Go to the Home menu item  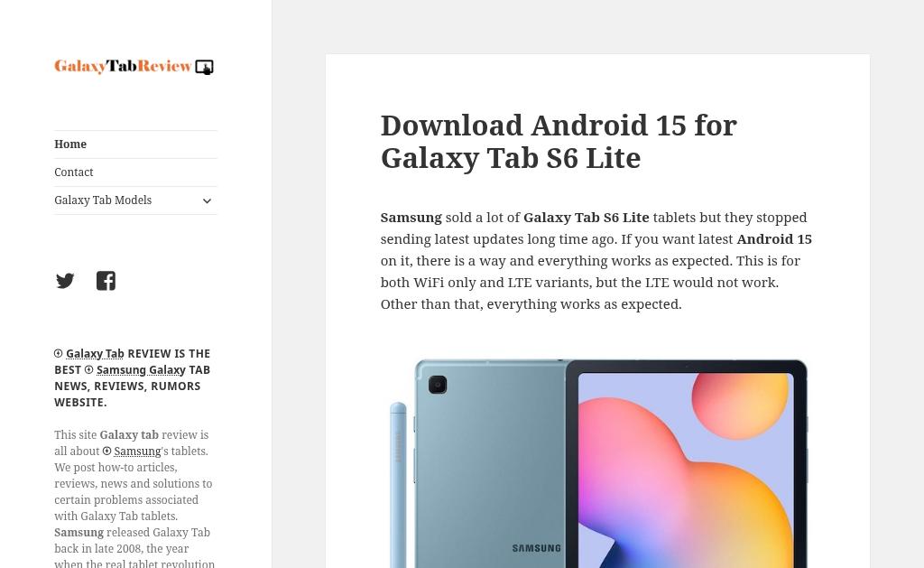(70, 144)
